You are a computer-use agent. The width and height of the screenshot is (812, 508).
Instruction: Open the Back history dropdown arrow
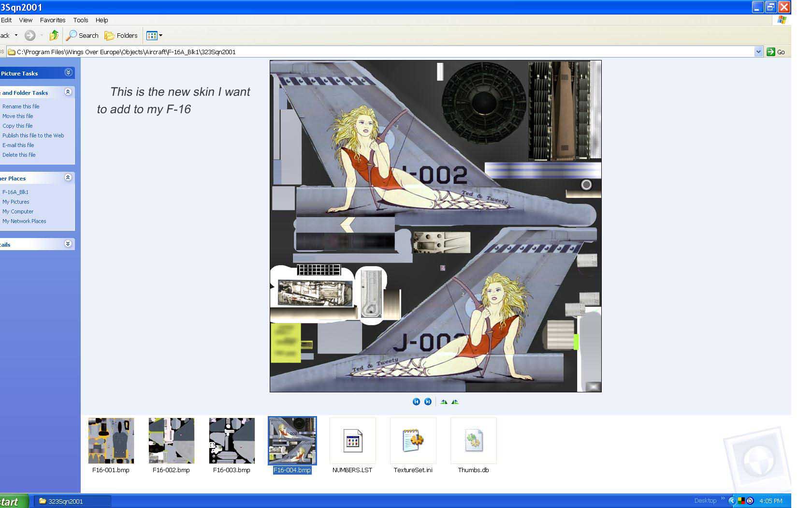(x=16, y=35)
